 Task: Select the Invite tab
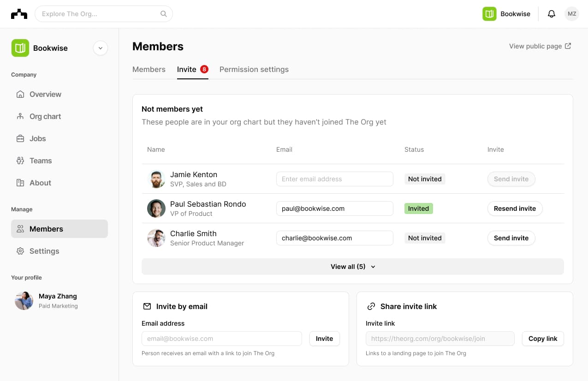point(187,69)
